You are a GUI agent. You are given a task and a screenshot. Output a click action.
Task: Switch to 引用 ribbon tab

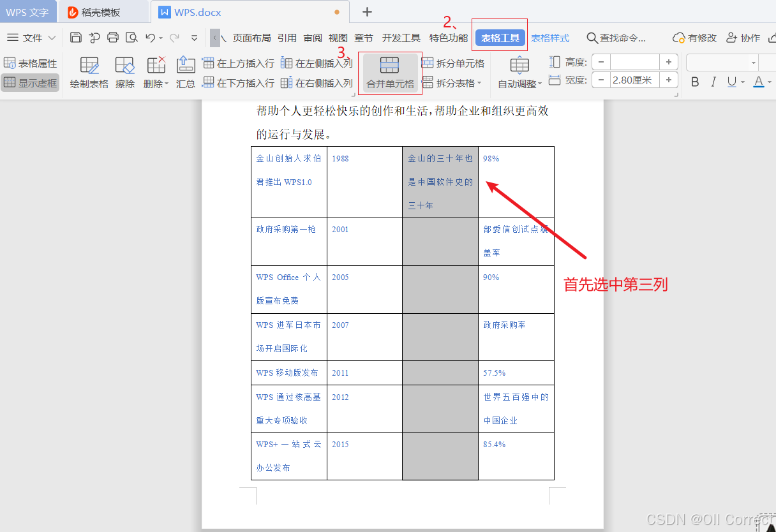(287, 38)
